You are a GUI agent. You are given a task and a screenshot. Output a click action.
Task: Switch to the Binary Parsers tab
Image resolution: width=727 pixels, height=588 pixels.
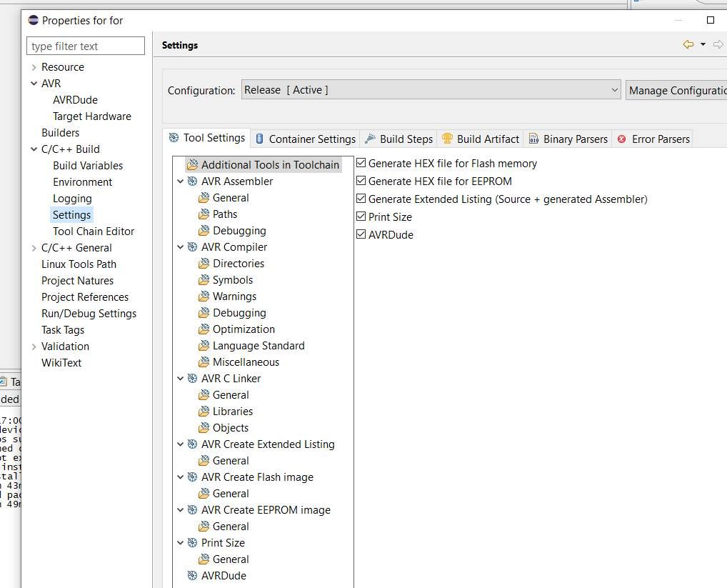[x=568, y=139]
